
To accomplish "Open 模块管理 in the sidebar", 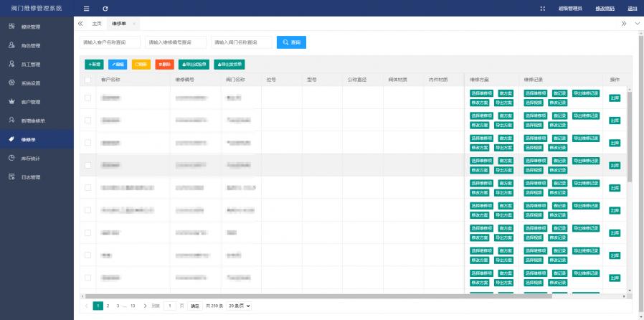I will (31, 27).
